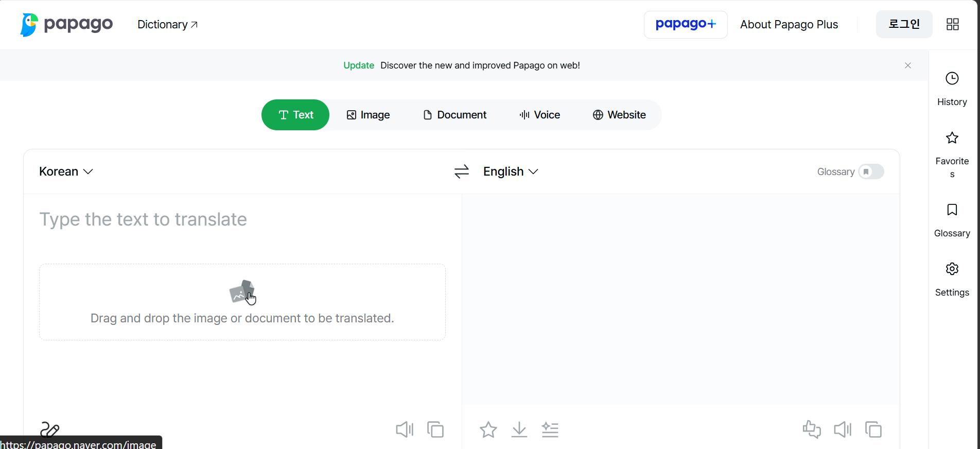
Task: Switch to the Document translation tab
Action: [454, 115]
